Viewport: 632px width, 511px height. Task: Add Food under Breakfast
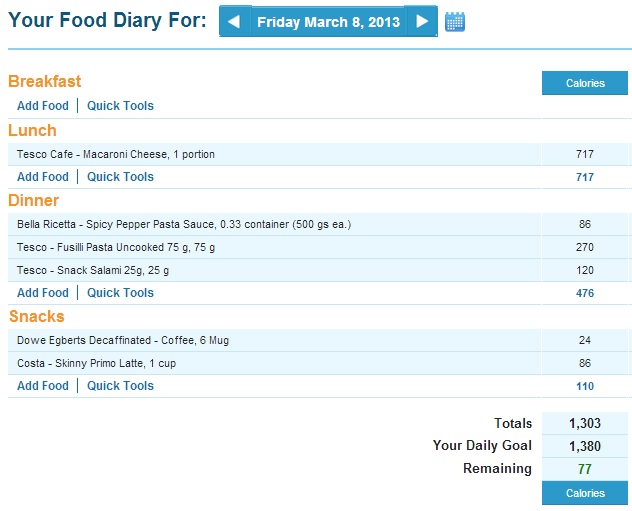(43, 106)
